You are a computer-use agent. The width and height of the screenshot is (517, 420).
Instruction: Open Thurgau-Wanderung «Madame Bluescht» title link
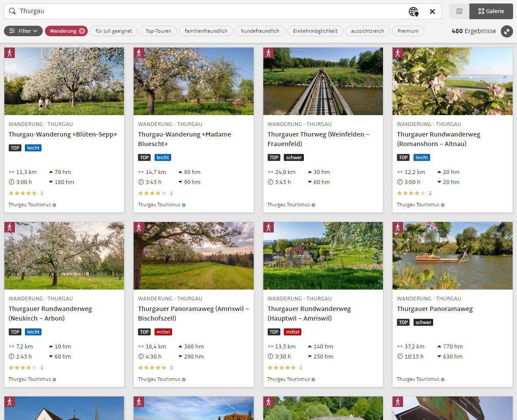tap(184, 139)
